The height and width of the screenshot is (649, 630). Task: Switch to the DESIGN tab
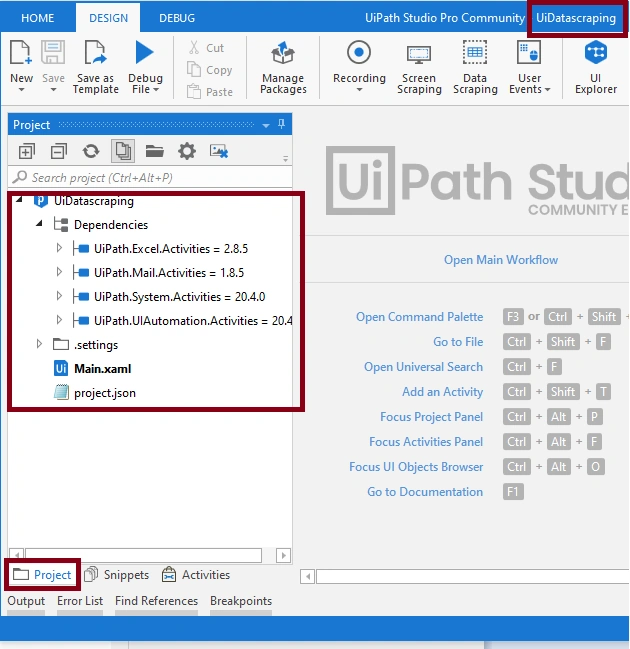tap(108, 18)
